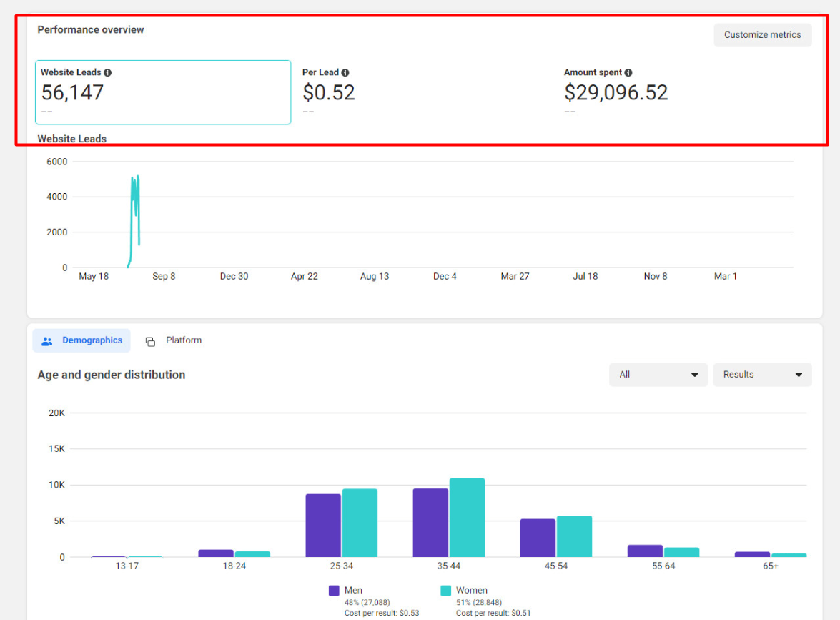This screenshot has height=620, width=840.
Task: Click the Men bar for 25-34
Action: [323, 525]
